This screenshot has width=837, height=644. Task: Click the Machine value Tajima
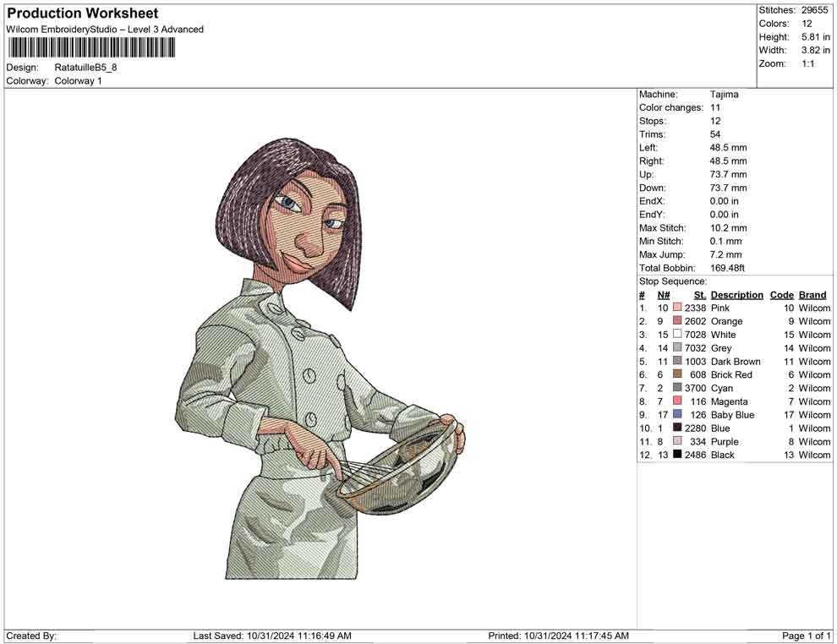coord(724,95)
